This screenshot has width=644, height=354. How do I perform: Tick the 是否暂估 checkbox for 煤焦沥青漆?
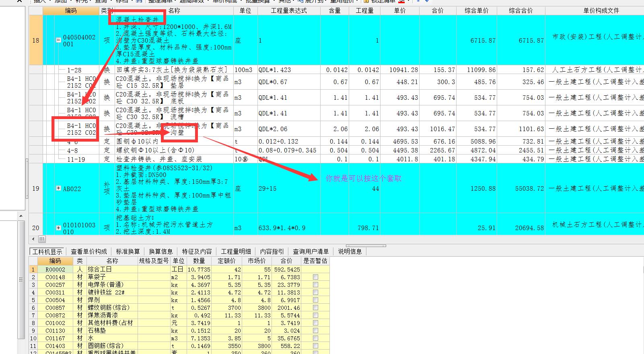click(315, 315)
